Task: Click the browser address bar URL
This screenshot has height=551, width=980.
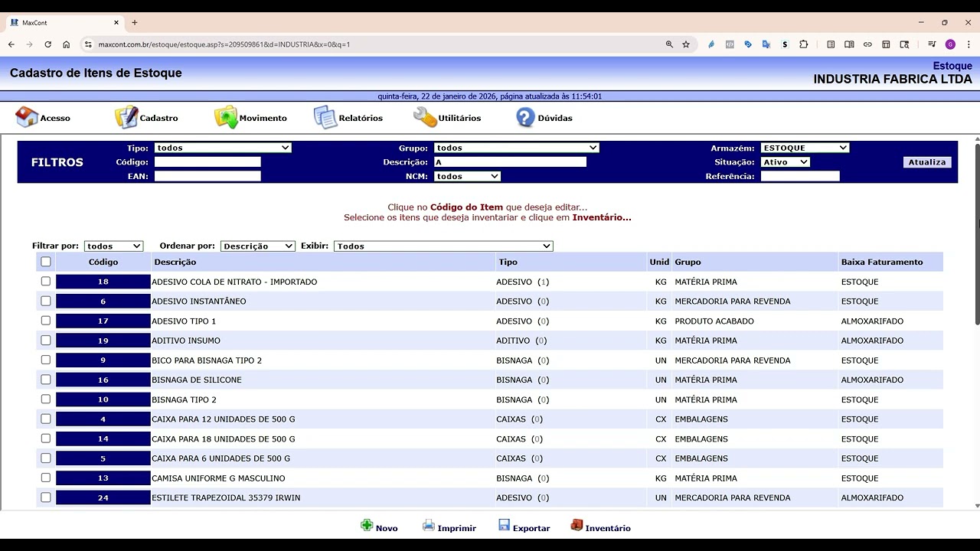Action: point(224,44)
